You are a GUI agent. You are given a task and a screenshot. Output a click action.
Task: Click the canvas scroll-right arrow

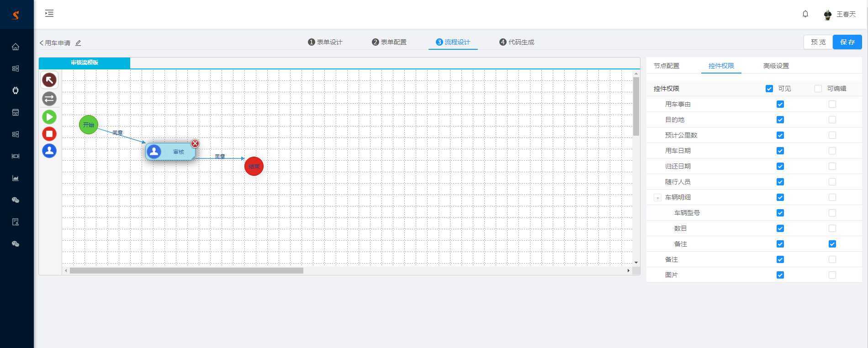pos(628,270)
